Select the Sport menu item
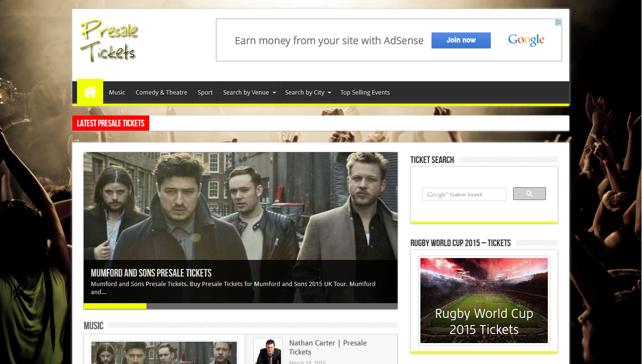 click(205, 93)
